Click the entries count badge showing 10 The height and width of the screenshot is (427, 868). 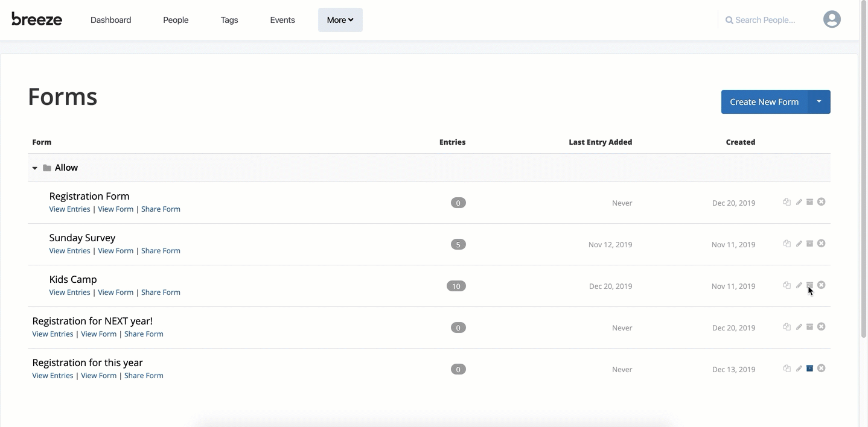tap(456, 286)
